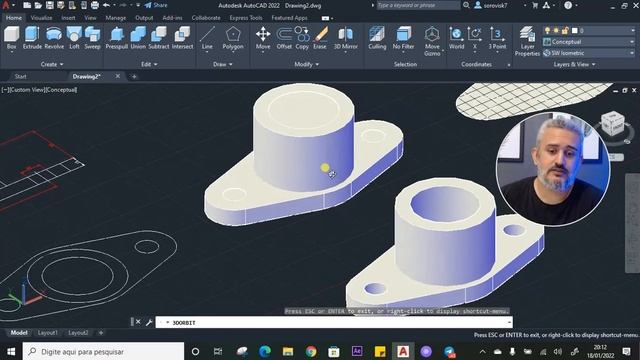Select the Loft tool
The image size is (640, 360).
point(74,38)
